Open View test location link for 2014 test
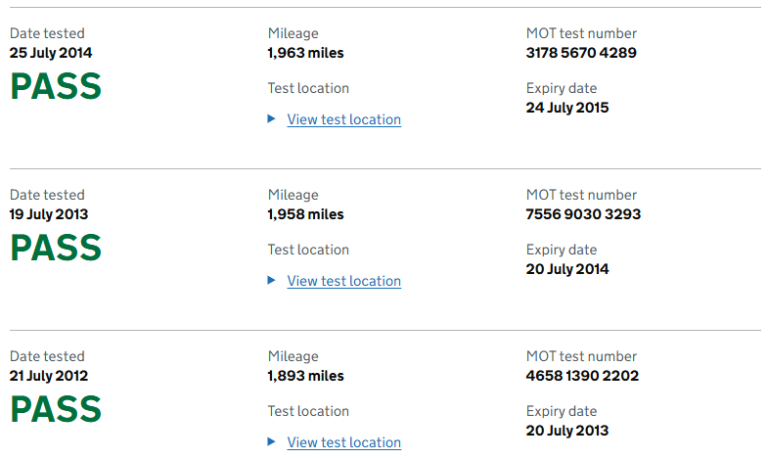Viewport: 768px width, 459px height. tap(344, 119)
